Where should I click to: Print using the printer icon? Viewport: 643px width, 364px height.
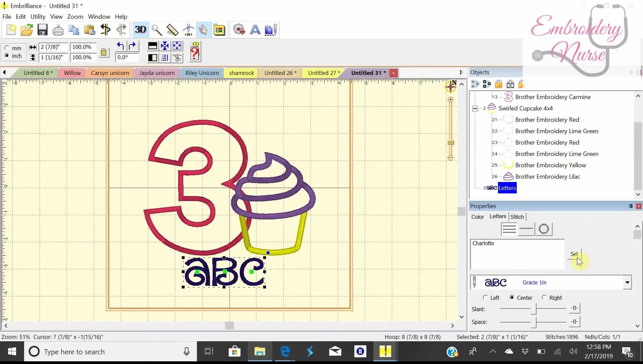[58, 30]
